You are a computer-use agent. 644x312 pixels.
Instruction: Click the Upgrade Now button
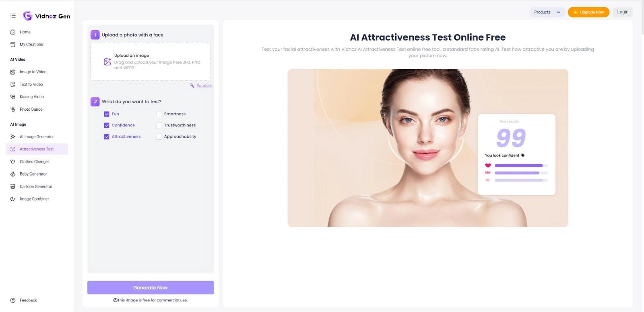pyautogui.click(x=588, y=12)
